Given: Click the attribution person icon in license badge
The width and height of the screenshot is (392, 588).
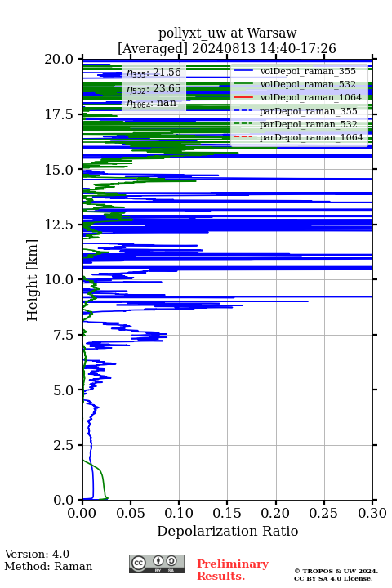Looking at the screenshot, I should 158,561.
